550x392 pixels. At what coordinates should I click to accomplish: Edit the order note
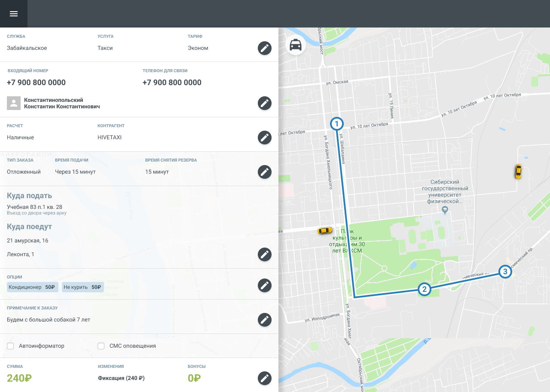point(265,320)
